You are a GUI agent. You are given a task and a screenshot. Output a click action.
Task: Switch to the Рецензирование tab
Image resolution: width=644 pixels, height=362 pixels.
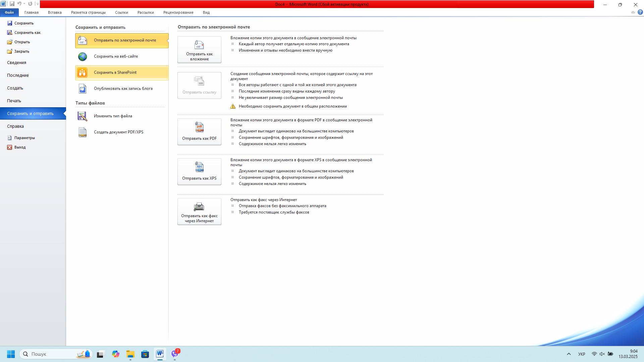tap(178, 12)
